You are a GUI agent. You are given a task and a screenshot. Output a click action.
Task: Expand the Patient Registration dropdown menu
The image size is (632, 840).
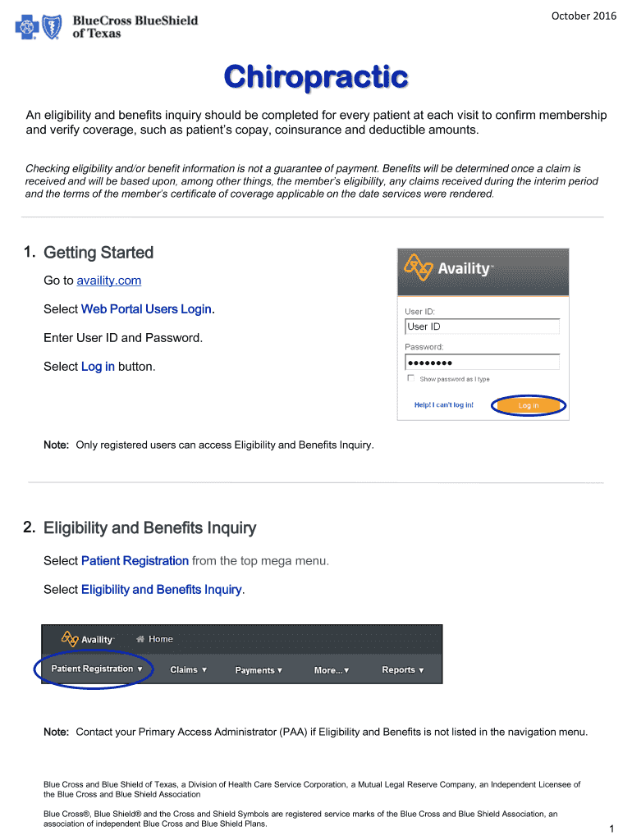pos(96,669)
